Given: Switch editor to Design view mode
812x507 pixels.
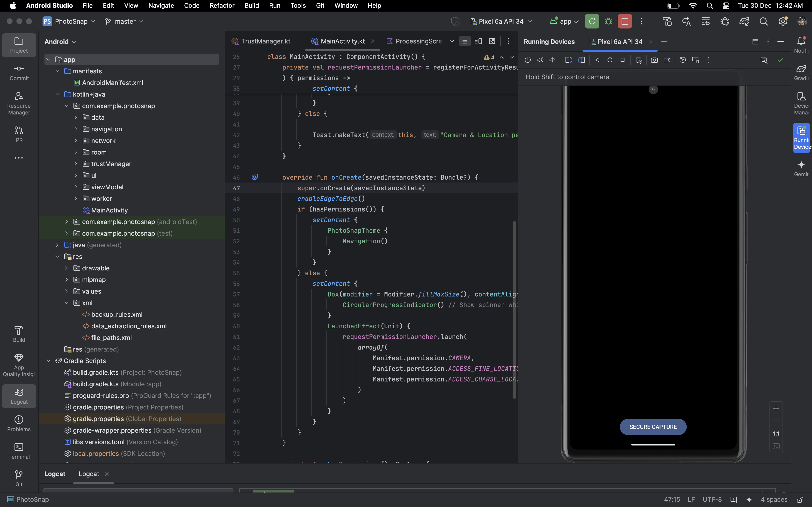Looking at the screenshot, I should tap(492, 41).
